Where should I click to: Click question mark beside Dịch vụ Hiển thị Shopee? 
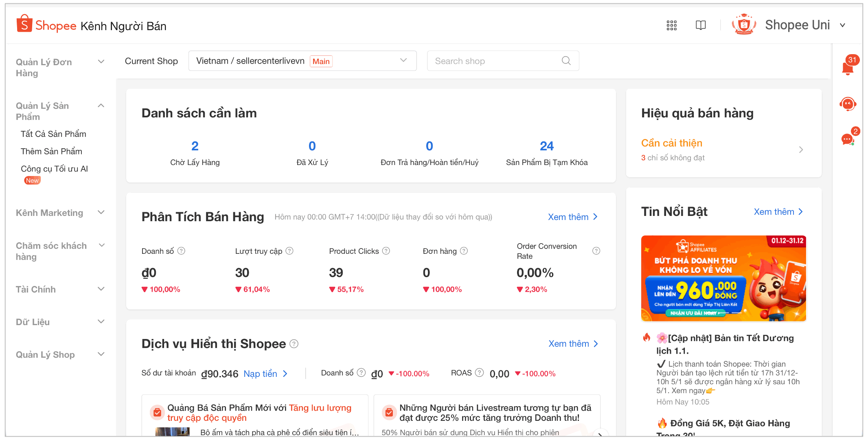(294, 344)
